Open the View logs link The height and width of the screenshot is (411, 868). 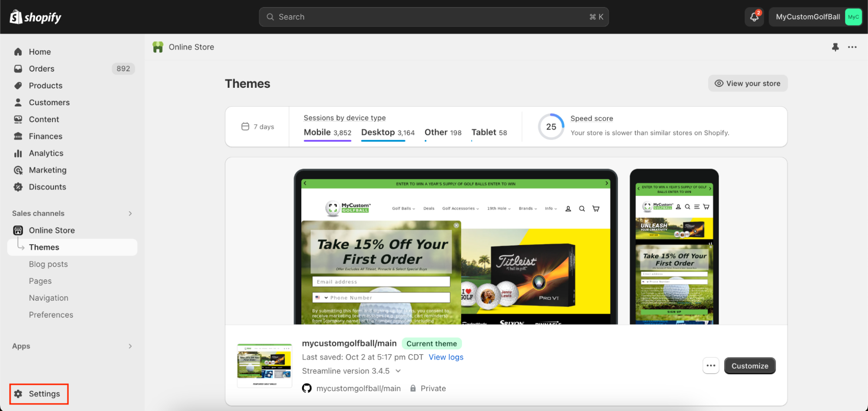pos(446,357)
